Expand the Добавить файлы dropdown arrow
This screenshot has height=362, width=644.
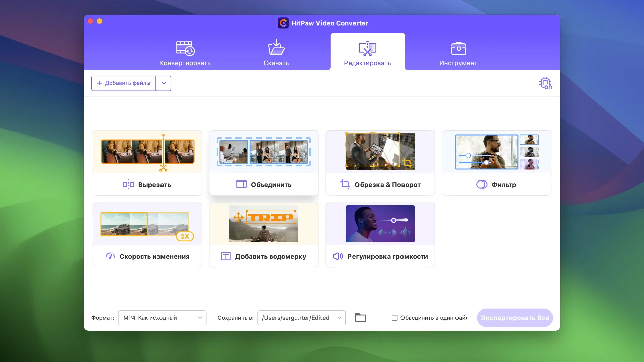pos(164,83)
